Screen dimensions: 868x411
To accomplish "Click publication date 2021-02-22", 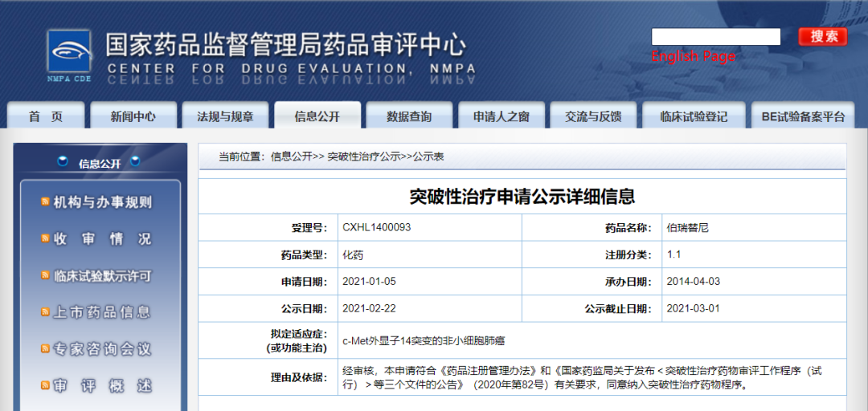I will tap(369, 309).
